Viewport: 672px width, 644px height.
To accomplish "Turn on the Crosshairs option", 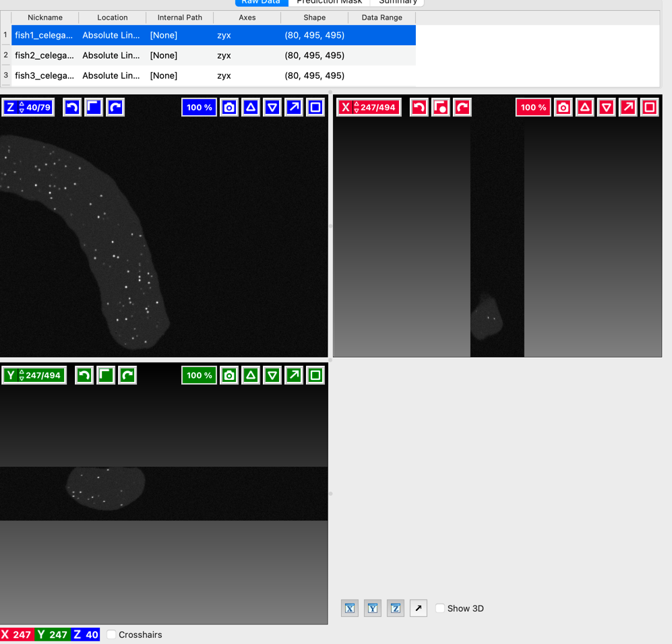I will pyautogui.click(x=111, y=635).
